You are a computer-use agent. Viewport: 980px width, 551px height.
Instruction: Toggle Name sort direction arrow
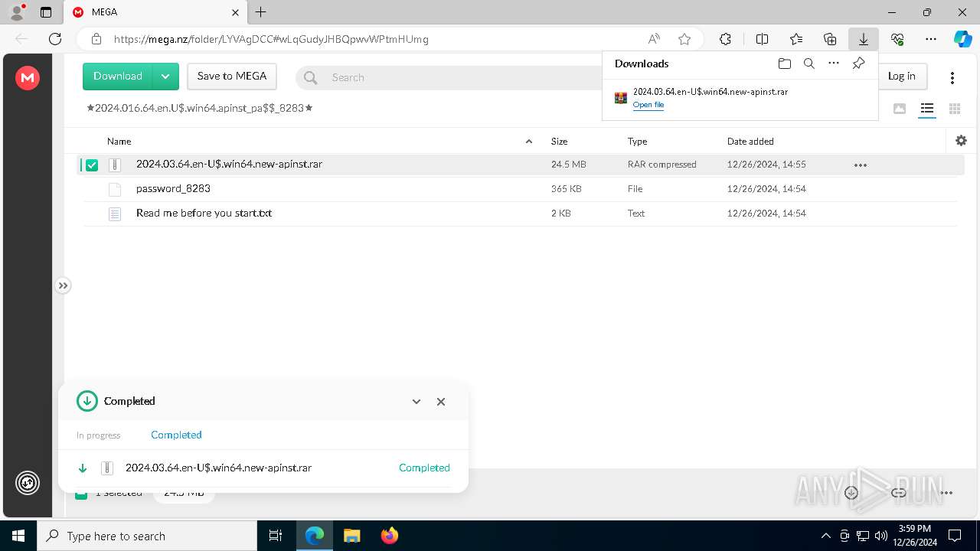528,142
